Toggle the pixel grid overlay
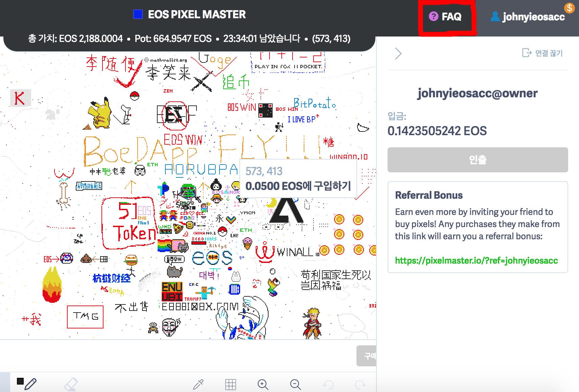The height and width of the screenshot is (392, 579). pos(231,385)
